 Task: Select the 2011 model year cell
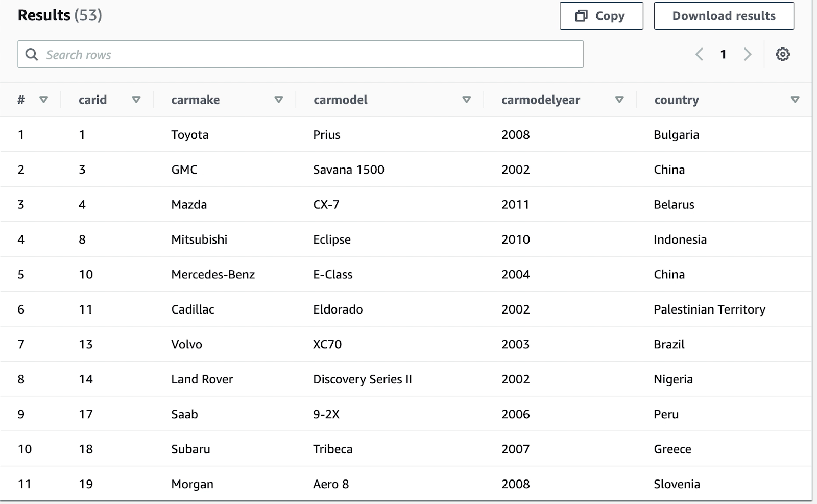pyautogui.click(x=515, y=205)
